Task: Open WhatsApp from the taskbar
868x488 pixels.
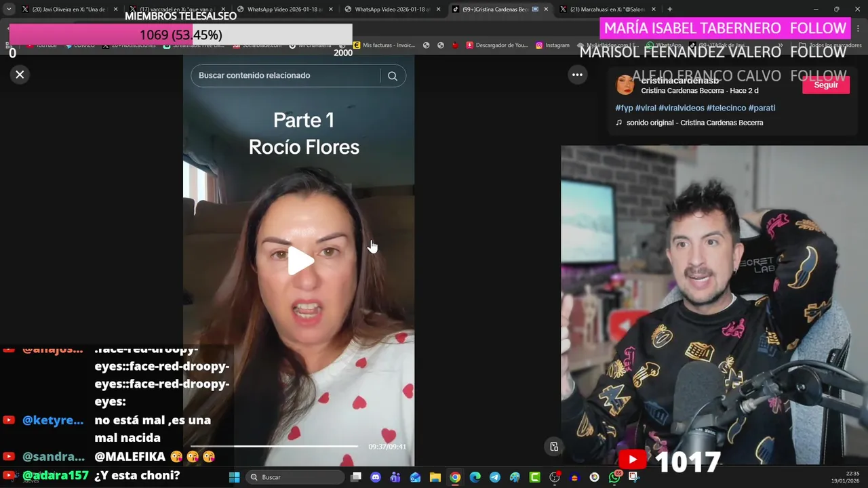Action: pyautogui.click(x=614, y=477)
